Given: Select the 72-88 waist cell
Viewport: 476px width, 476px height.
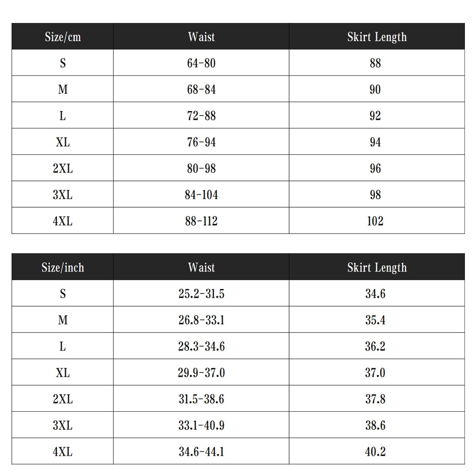Looking at the screenshot, I should point(201,115).
